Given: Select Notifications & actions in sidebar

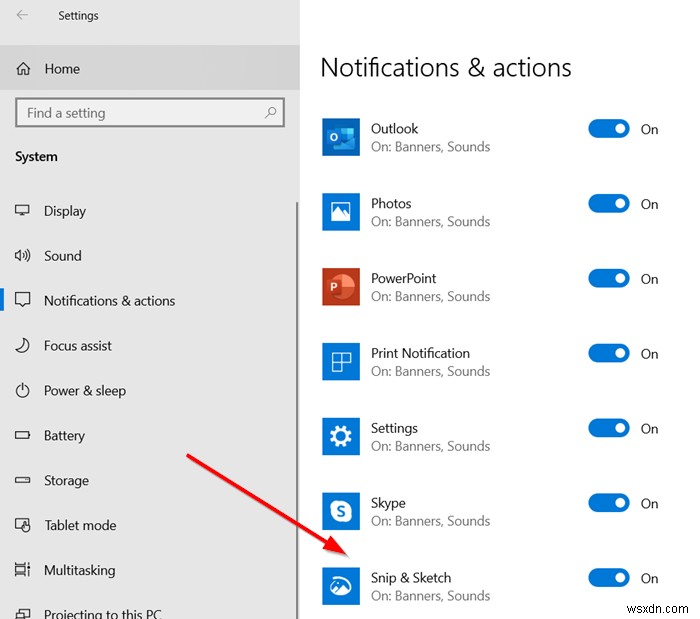Looking at the screenshot, I should (148, 300).
